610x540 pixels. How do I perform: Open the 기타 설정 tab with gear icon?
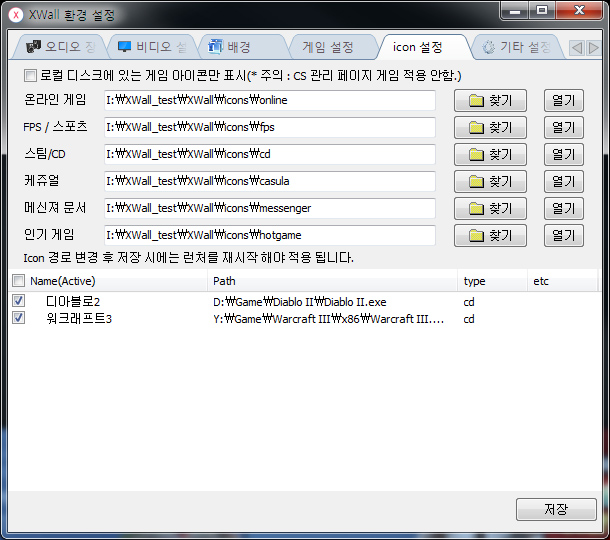click(x=516, y=47)
